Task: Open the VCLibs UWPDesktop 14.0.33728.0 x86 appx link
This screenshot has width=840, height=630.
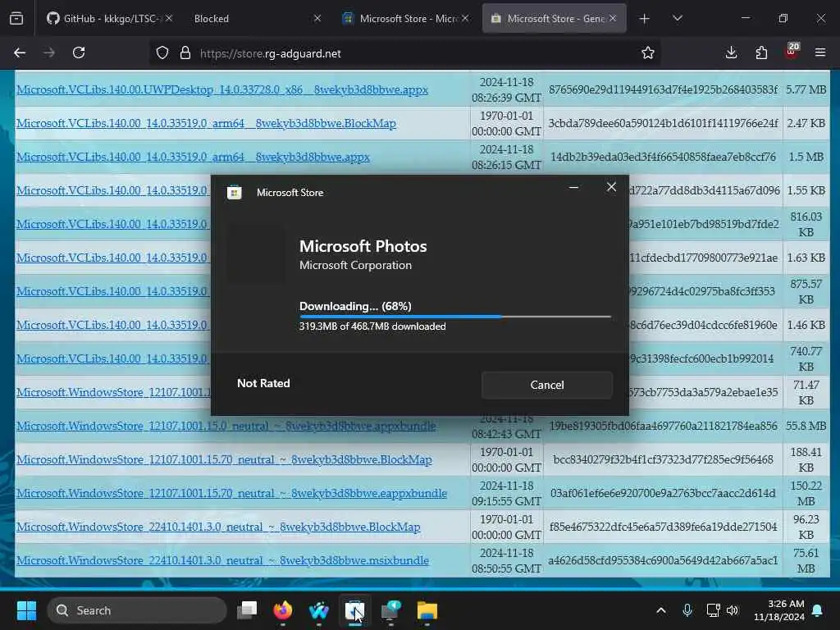Action: click(x=222, y=89)
